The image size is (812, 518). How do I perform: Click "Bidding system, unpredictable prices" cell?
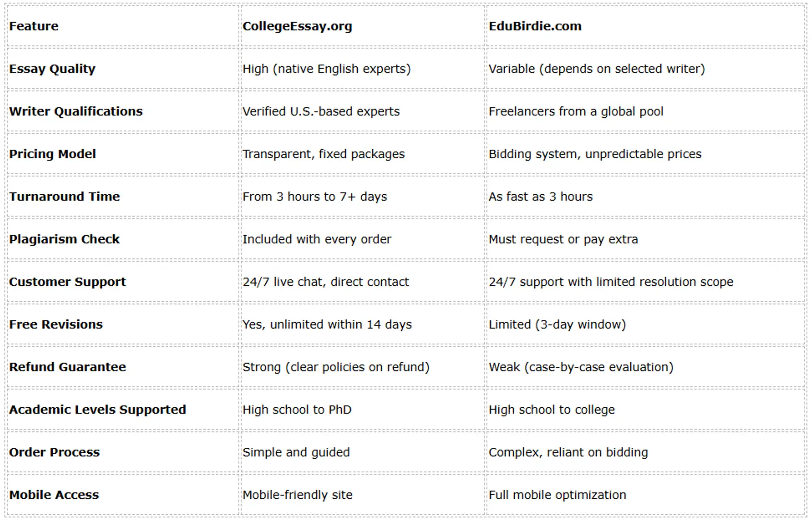(x=595, y=154)
